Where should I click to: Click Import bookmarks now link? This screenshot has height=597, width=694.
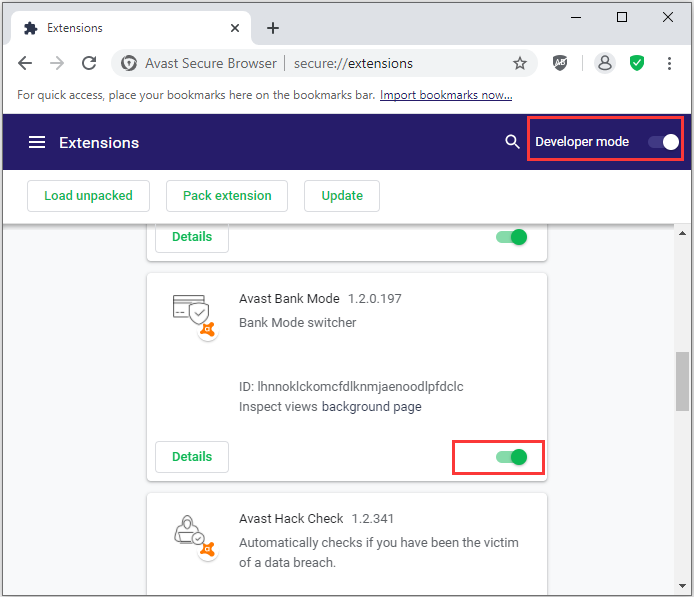446,95
